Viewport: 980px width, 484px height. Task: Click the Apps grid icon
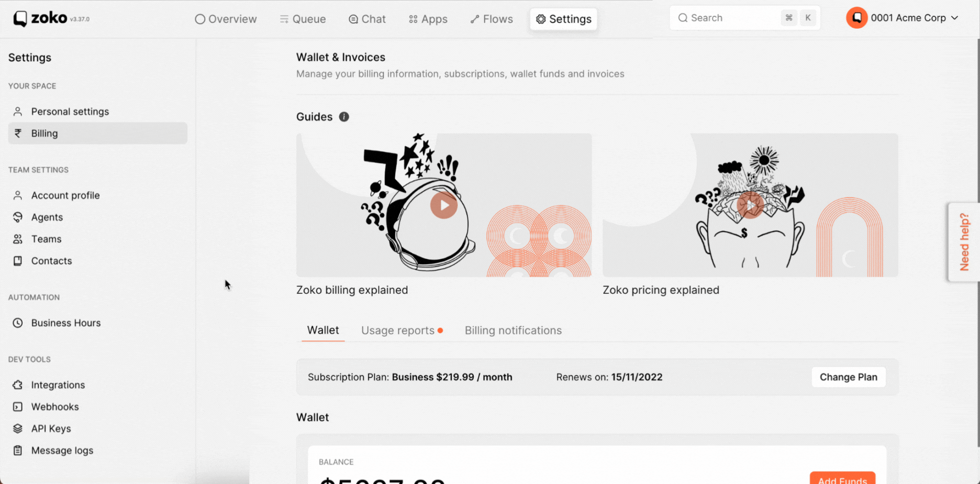click(x=413, y=19)
